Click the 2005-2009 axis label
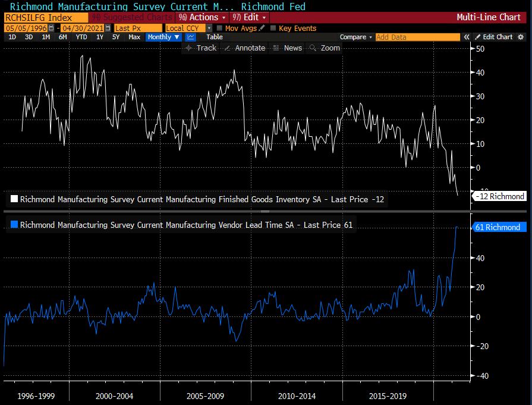This screenshot has height=405, width=532. tap(205, 396)
